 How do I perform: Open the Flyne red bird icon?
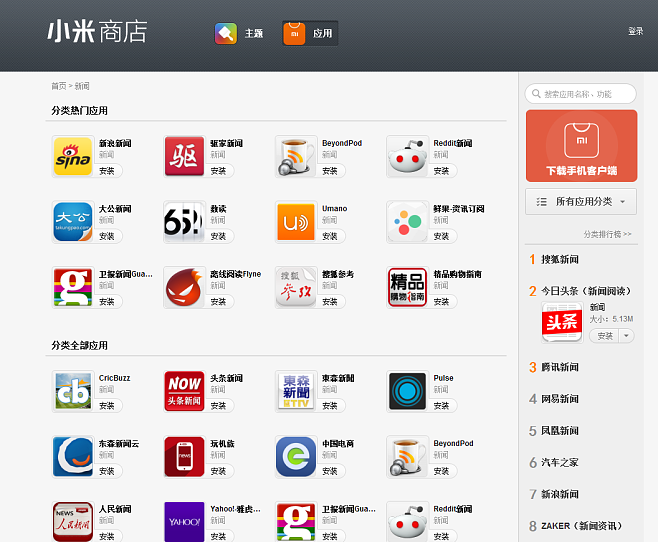click(x=184, y=287)
